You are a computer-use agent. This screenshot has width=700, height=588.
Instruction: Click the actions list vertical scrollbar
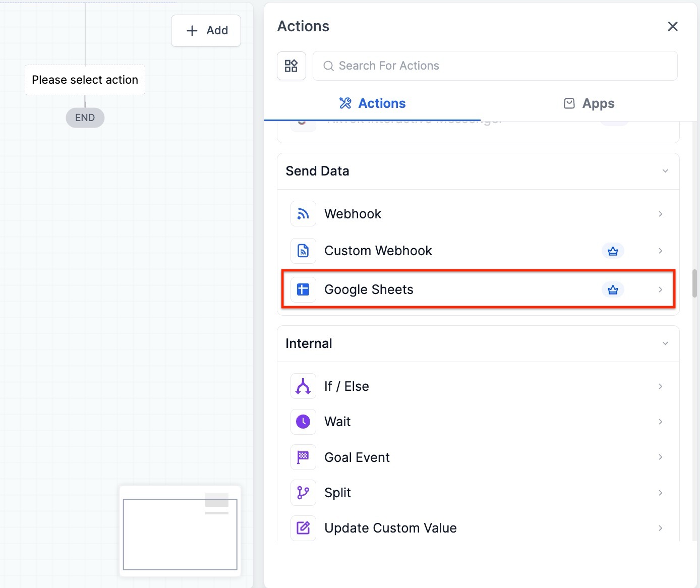694,283
